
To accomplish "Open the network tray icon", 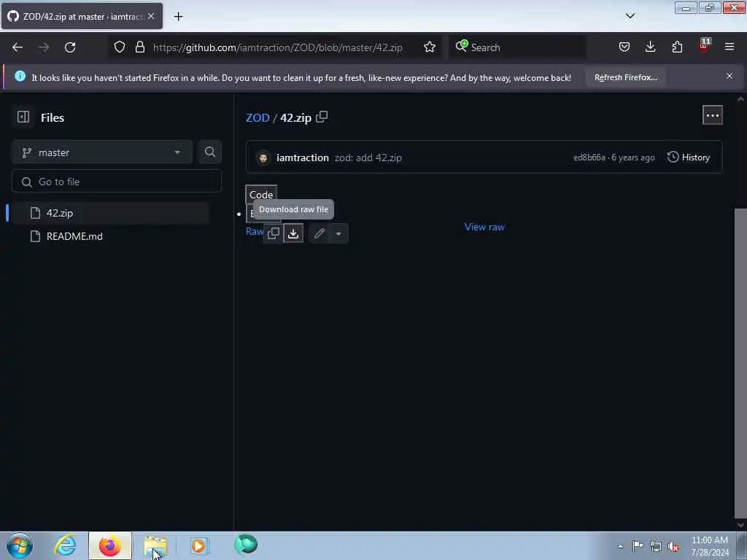I will point(656,546).
